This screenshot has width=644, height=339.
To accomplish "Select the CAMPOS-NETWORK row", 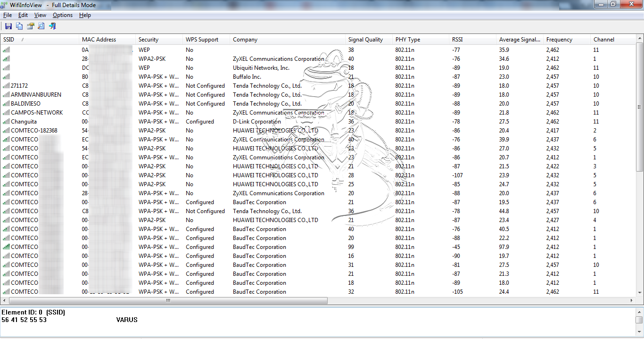I will (x=318, y=113).
